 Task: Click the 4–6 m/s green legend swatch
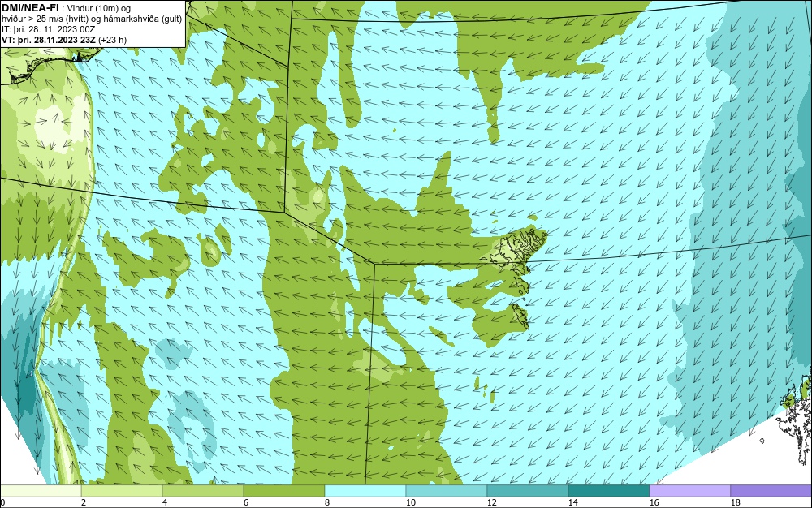click(x=203, y=491)
